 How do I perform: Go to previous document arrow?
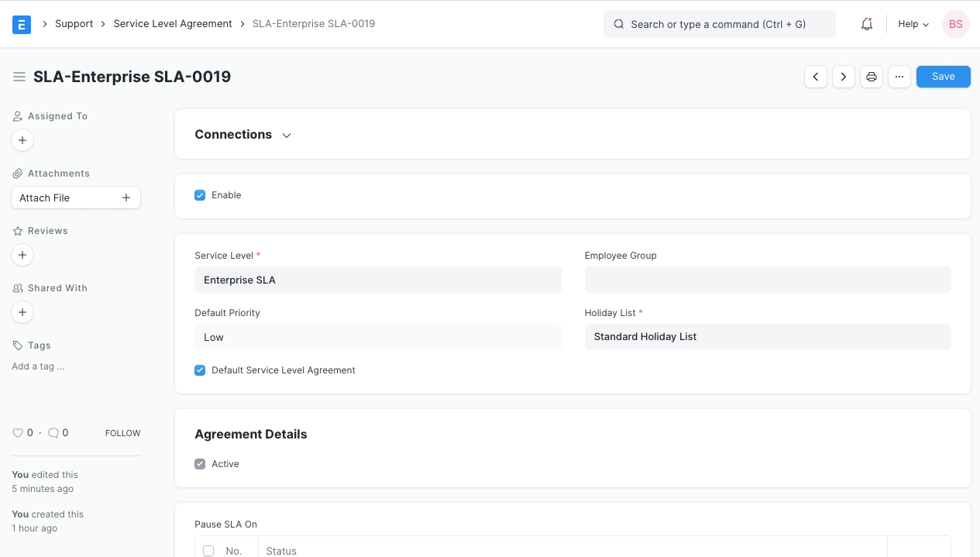(816, 77)
